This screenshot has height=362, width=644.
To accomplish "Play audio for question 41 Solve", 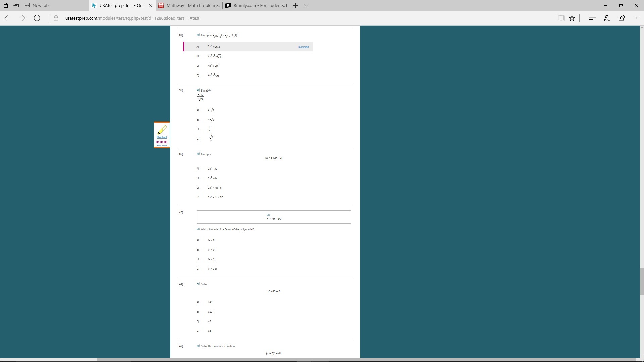I will pos(198,284).
